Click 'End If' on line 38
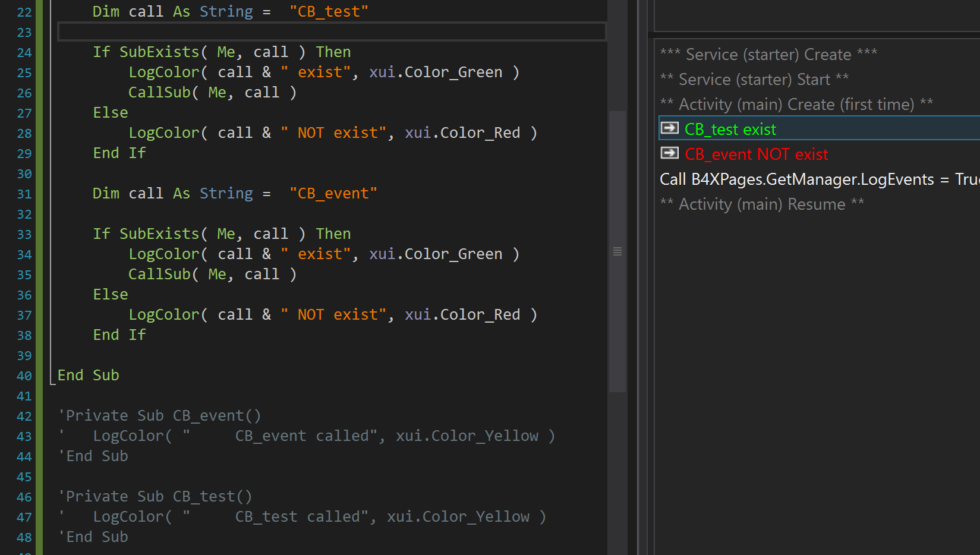 point(119,335)
